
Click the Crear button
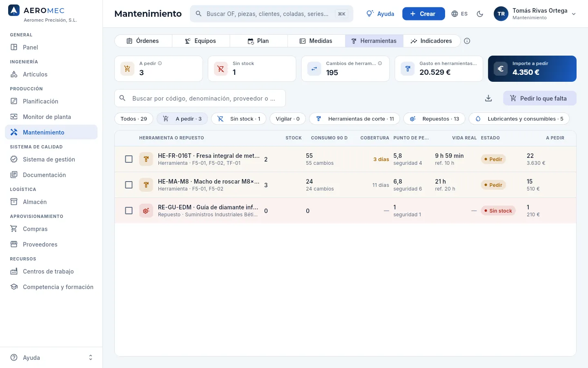pyautogui.click(x=423, y=14)
